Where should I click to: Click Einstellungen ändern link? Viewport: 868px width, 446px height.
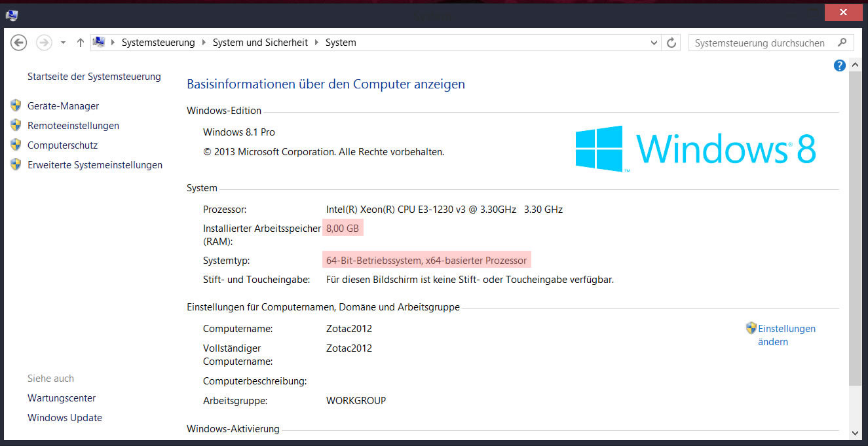pos(787,335)
